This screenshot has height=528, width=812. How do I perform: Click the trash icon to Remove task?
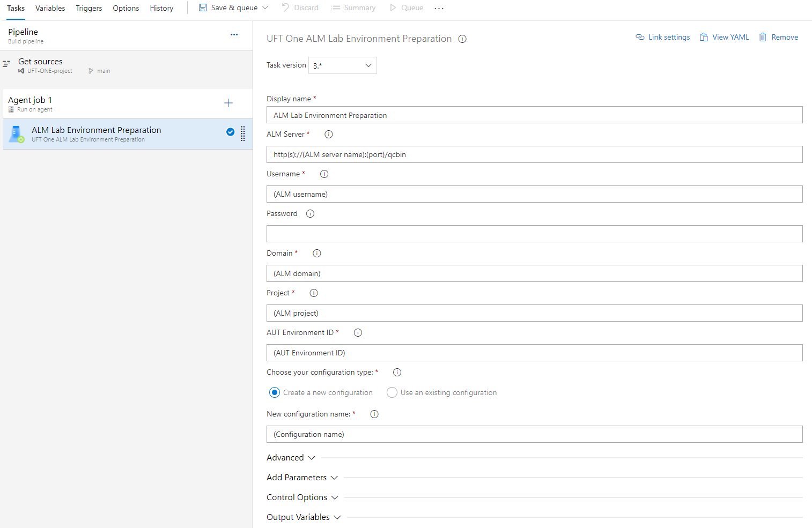point(762,38)
